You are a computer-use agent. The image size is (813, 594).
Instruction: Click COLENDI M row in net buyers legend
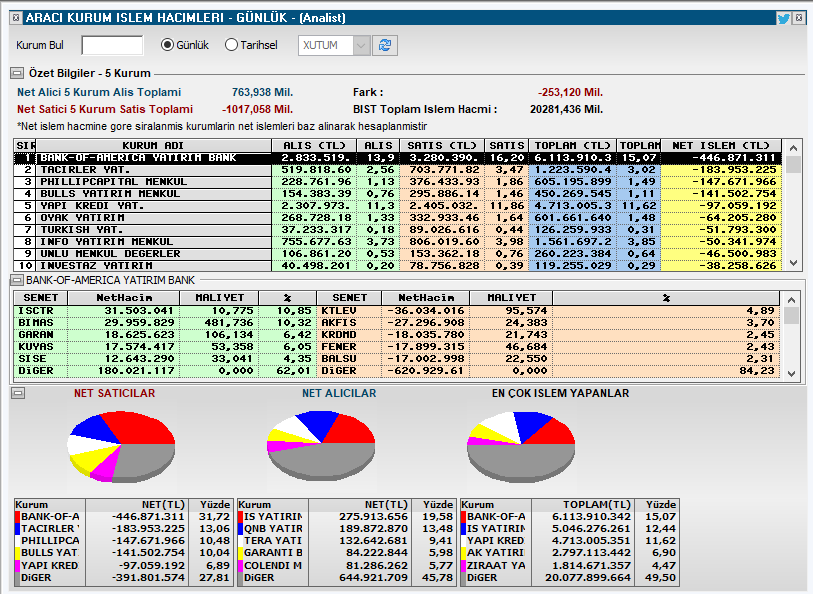pyautogui.click(x=346, y=565)
